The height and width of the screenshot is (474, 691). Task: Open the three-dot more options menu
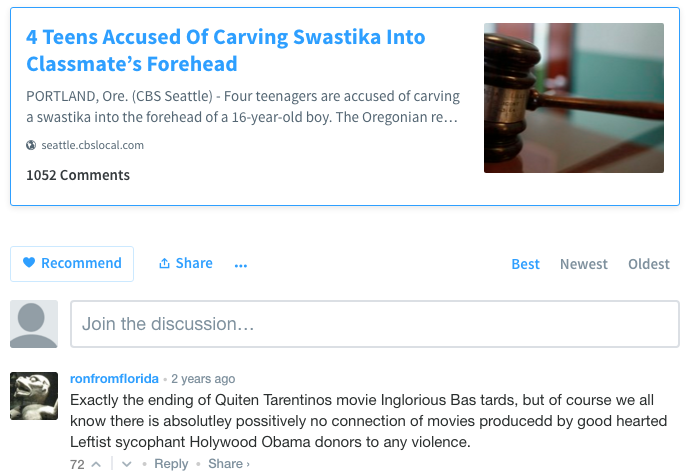click(241, 265)
